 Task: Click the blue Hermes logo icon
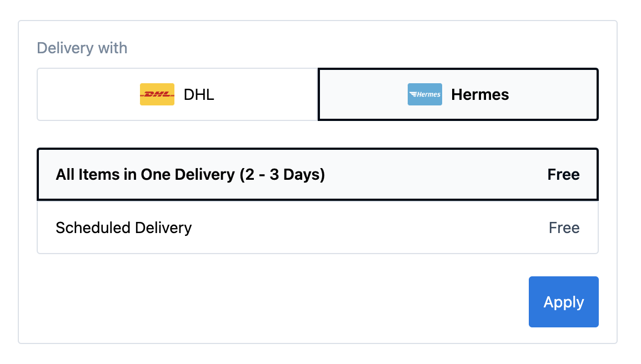424,94
